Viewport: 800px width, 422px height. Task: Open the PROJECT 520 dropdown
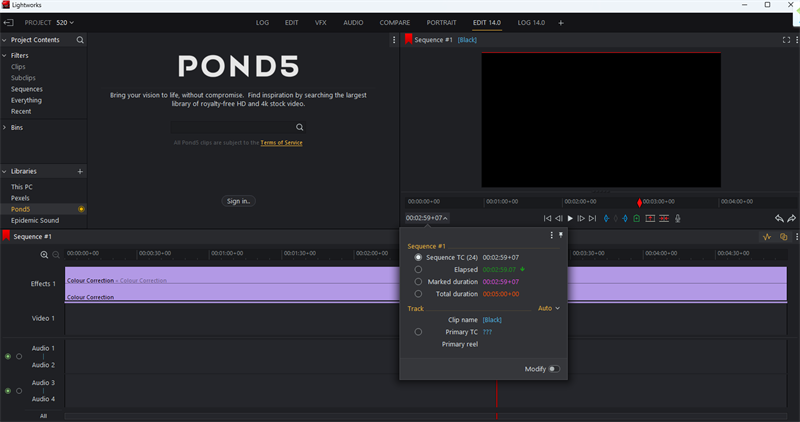[x=65, y=22]
